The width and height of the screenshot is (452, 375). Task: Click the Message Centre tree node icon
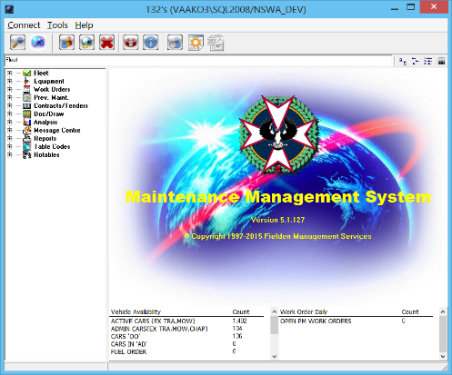tap(27, 130)
